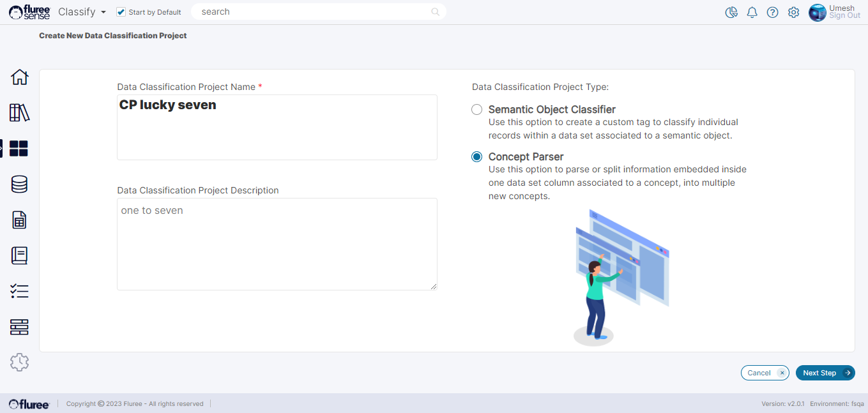Open the Home icon in sidebar
The image size is (868, 413).
tap(20, 77)
